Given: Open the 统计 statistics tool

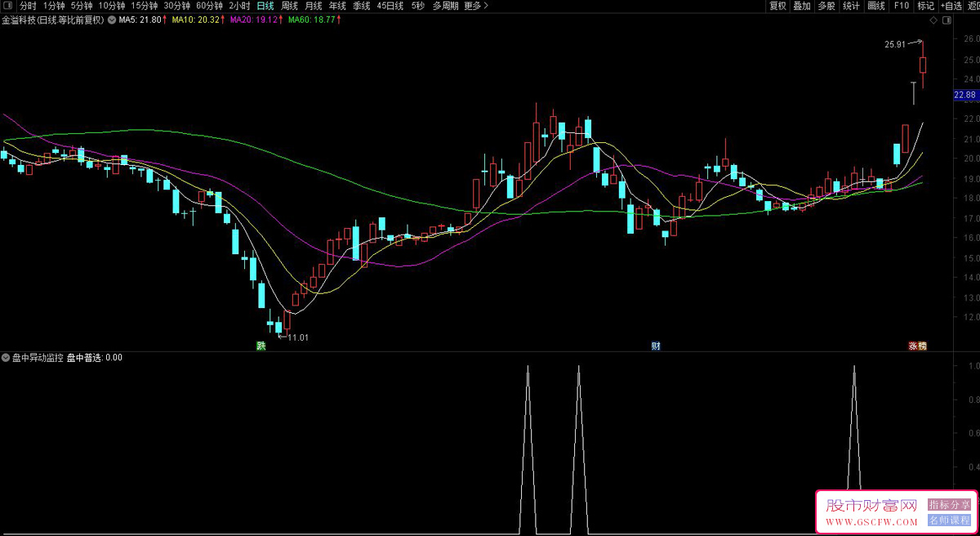Looking at the screenshot, I should (x=851, y=5).
